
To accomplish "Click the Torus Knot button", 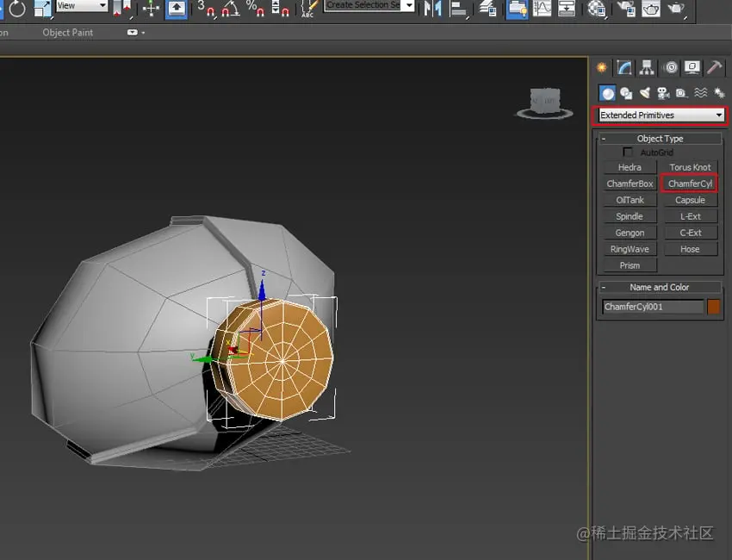I will [x=690, y=167].
